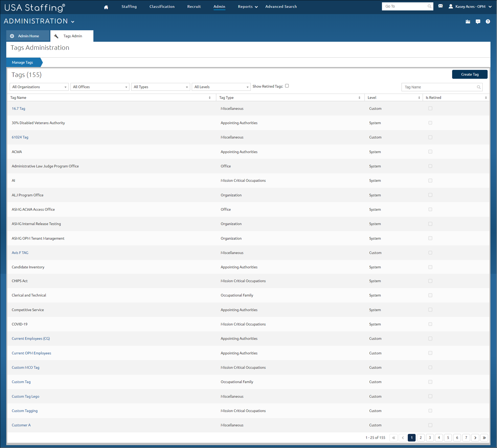
Task: Open the Custom Tag Lego link
Action: 25,396
